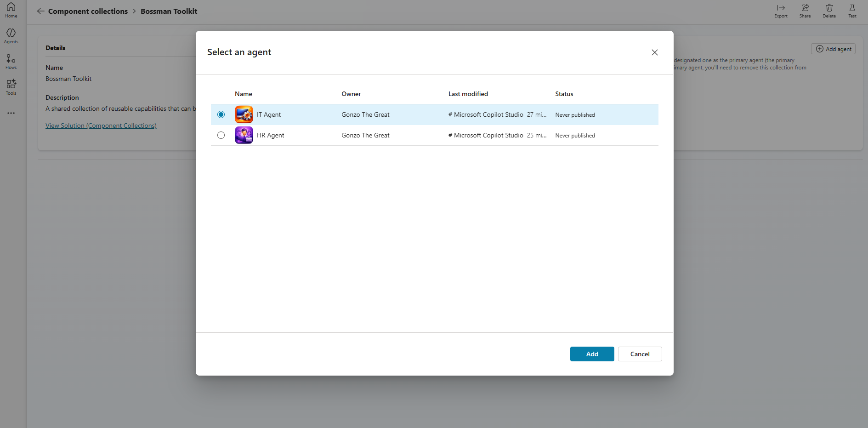Screen dimensions: 868x428
Task: Close the Select an agent dialog
Action: click(x=655, y=52)
